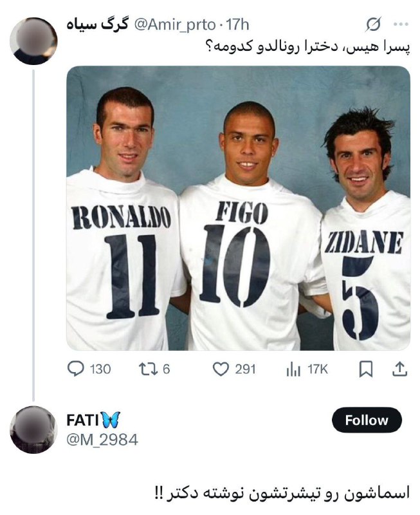Open the گرگ سیاه display name
420x515 pixels.
pos(97,24)
